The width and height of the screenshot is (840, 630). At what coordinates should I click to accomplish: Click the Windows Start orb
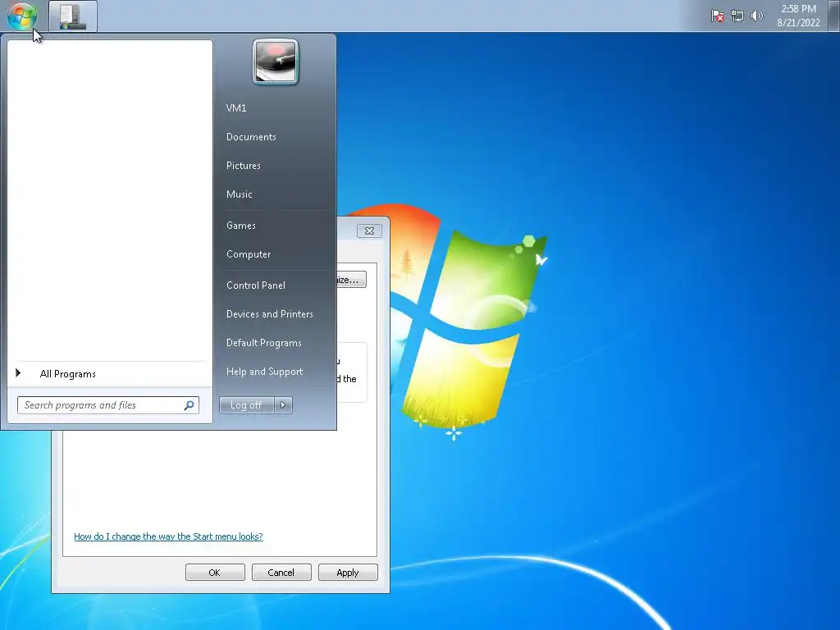click(x=22, y=16)
